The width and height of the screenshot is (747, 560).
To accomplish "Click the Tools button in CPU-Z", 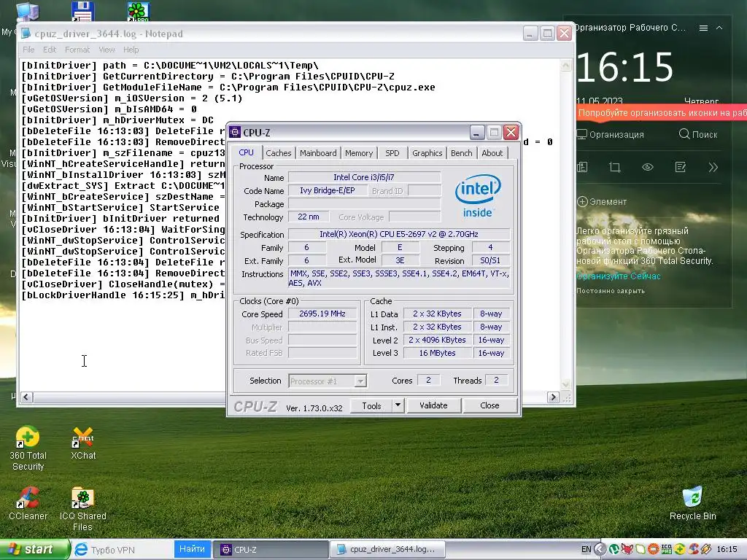I will click(x=371, y=405).
